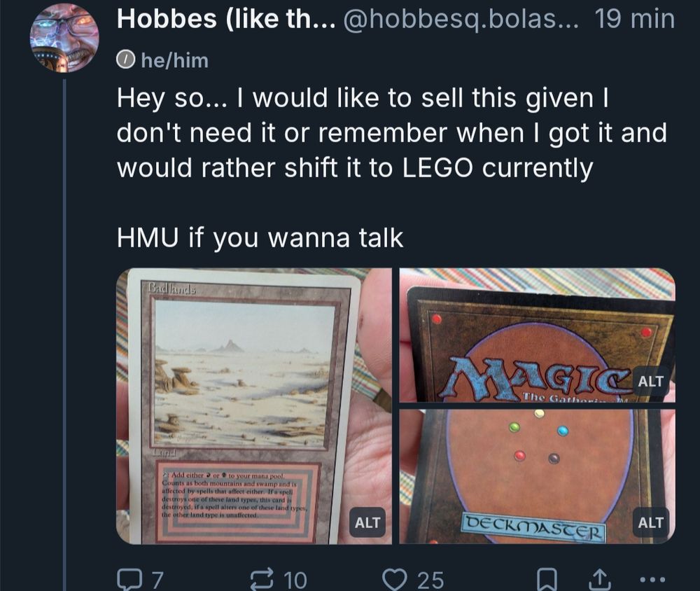Open the Badlands card front photo
700x591 pixels.
(254, 406)
